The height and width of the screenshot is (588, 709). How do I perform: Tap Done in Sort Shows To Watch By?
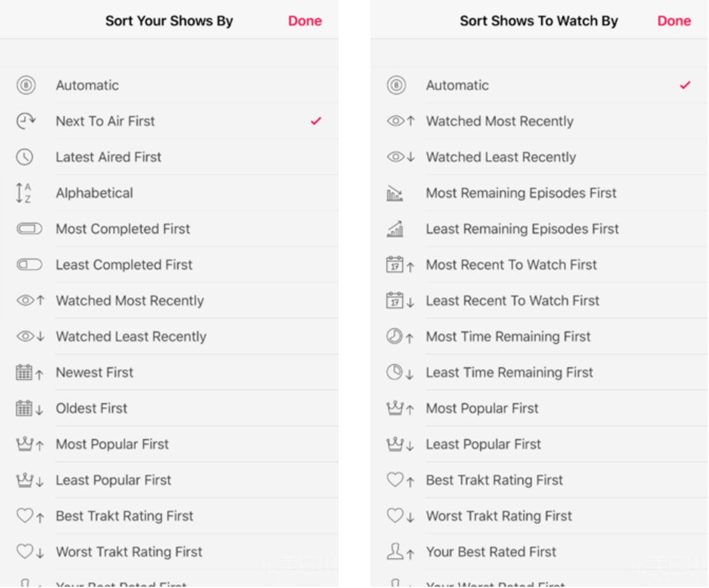pos(674,21)
